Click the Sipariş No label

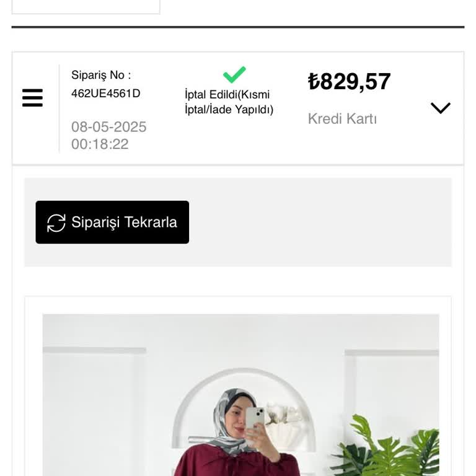tap(101, 75)
